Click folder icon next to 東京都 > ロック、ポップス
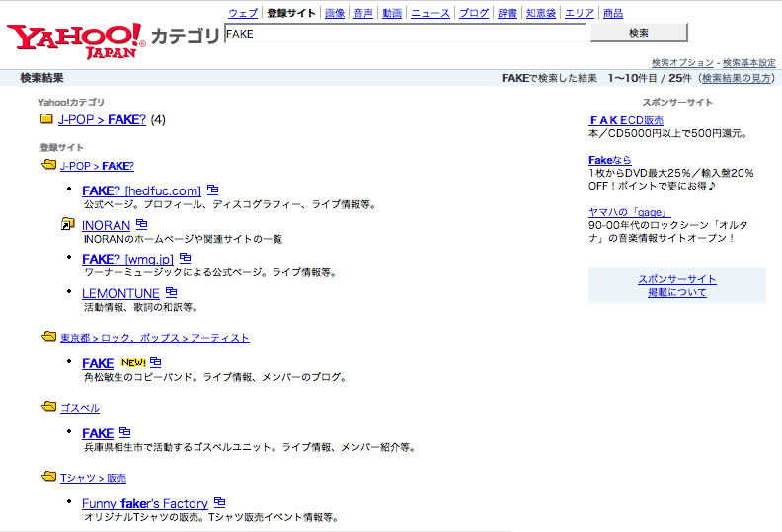The width and height of the screenshot is (782, 532). tap(49, 336)
